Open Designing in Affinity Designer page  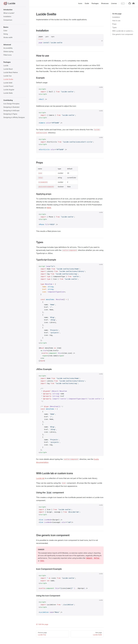pyautogui.click(x=14, y=118)
